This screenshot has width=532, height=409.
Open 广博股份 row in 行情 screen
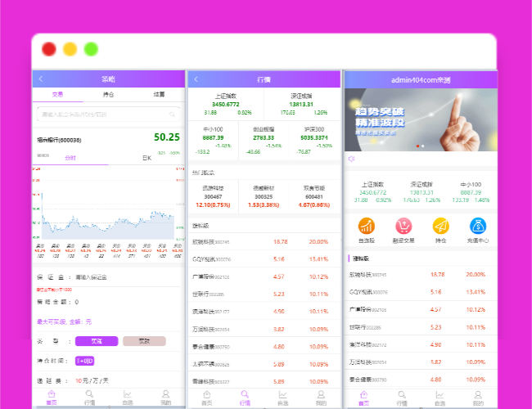(264, 276)
